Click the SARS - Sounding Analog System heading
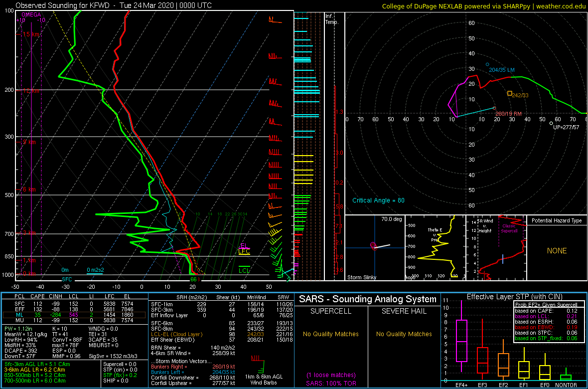588x389 pixels. [368, 299]
